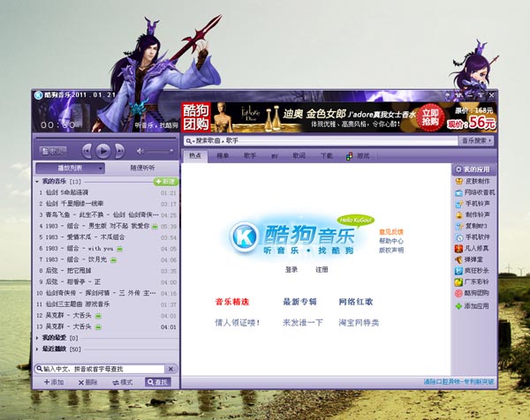Open 疯狂秒杀 app

tap(473, 270)
